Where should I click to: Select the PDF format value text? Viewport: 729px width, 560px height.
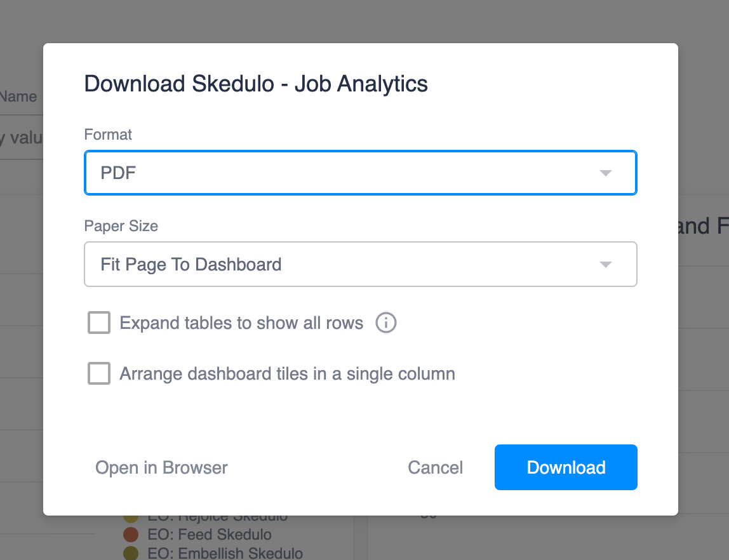(x=118, y=172)
